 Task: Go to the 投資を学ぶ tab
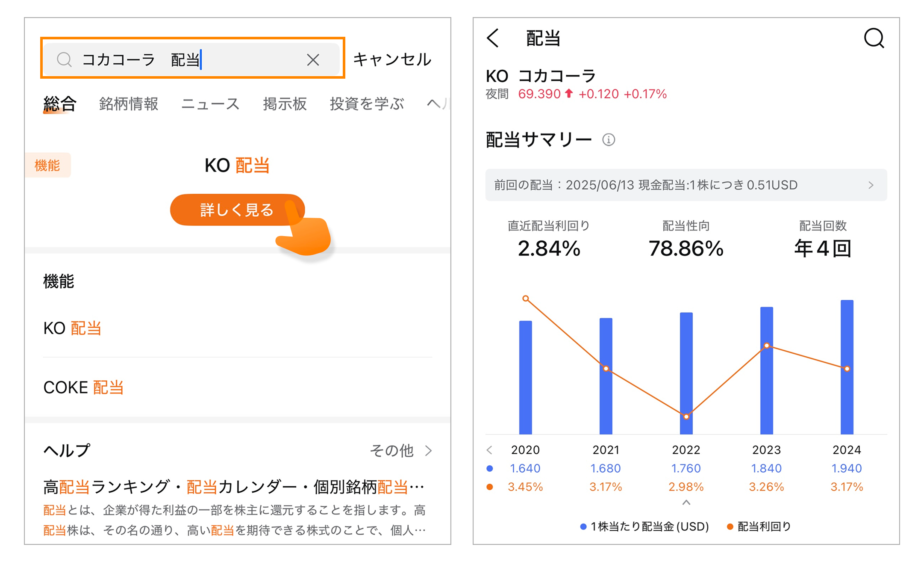pyautogui.click(x=367, y=104)
